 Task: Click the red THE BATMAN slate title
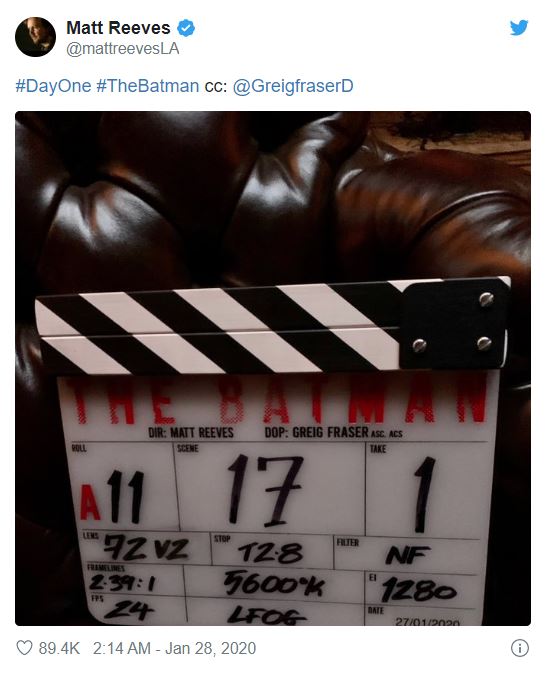pos(277,403)
